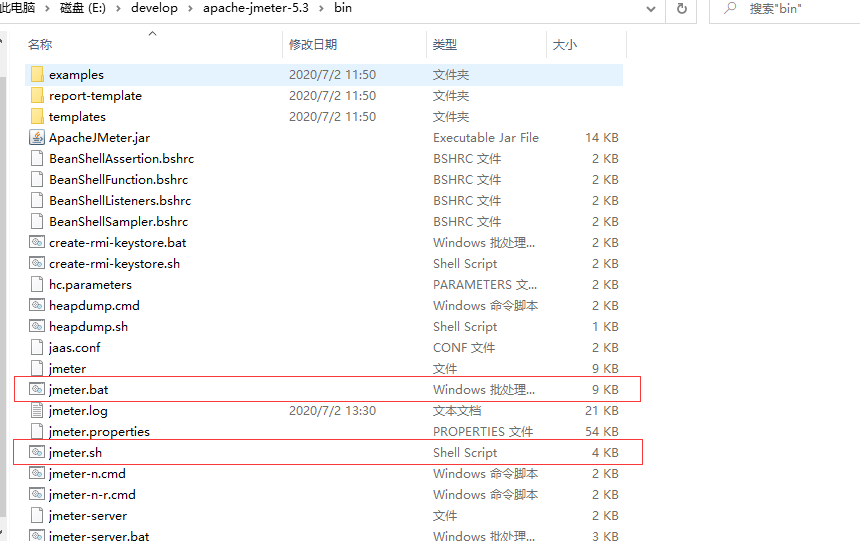This screenshot has width=860, height=555.
Task: Open the examples folder icon
Action: click(x=37, y=74)
